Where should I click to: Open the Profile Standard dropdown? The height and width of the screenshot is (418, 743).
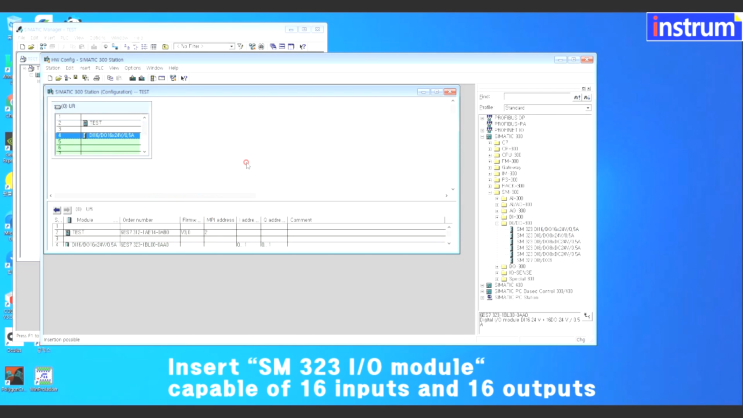(x=588, y=108)
